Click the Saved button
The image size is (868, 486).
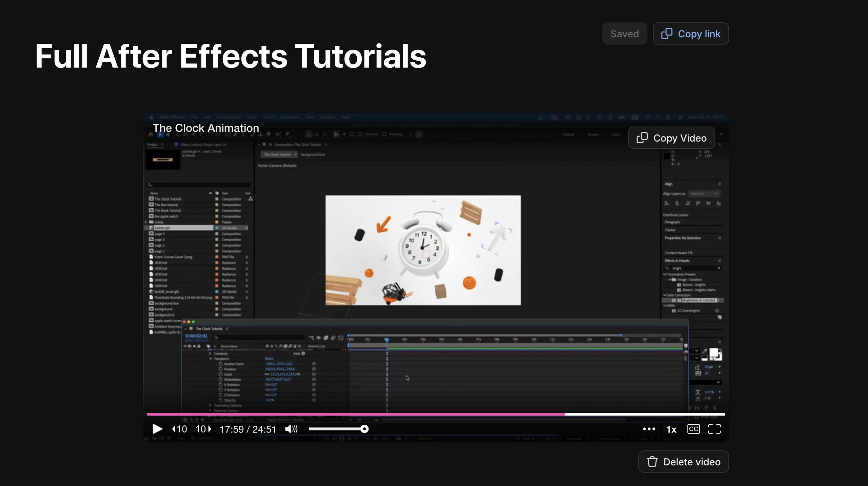click(x=625, y=34)
